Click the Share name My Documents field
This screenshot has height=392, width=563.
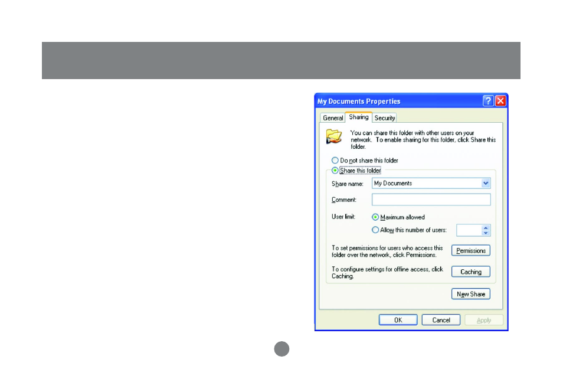[x=431, y=183]
